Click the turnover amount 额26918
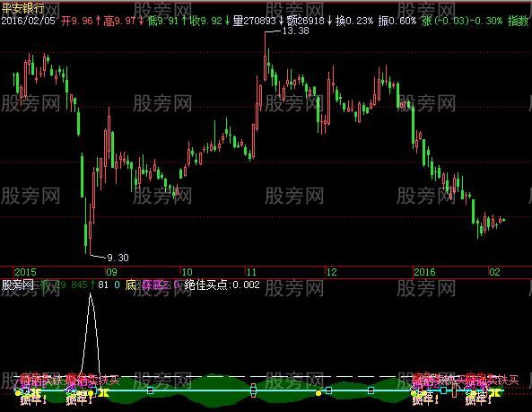532x412 pixels. (x=305, y=21)
